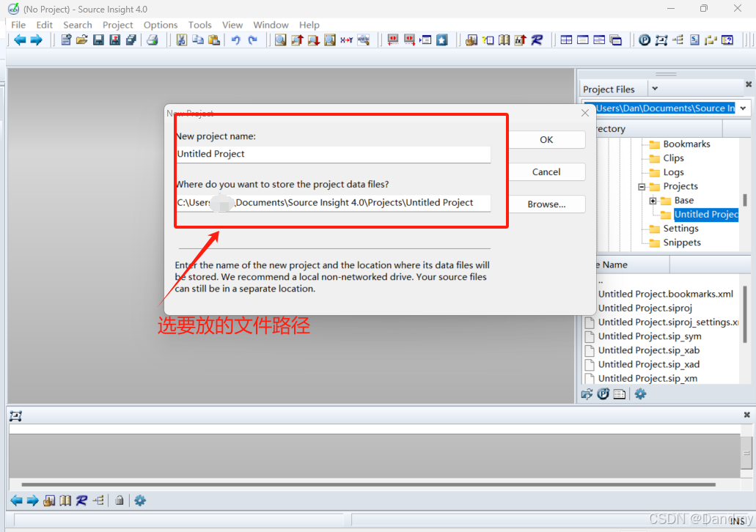Close the bottom relation panel

746,415
